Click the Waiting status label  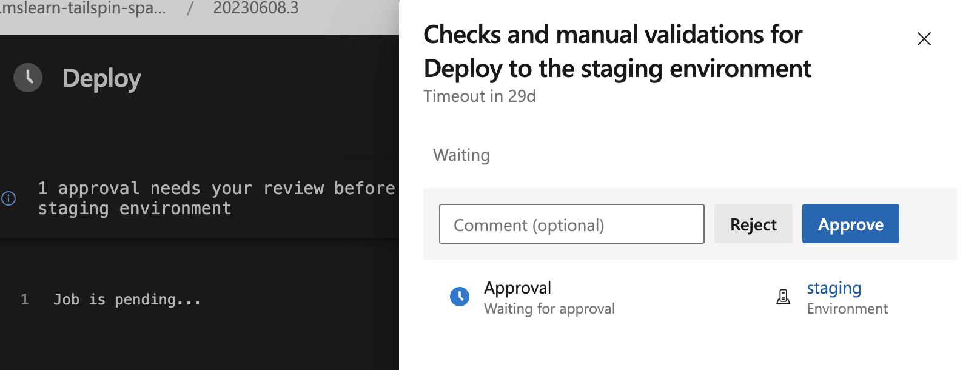461,155
